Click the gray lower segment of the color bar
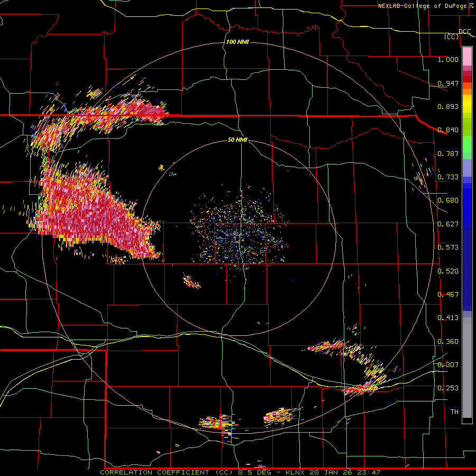This screenshot has height=476, width=476. click(x=467, y=368)
